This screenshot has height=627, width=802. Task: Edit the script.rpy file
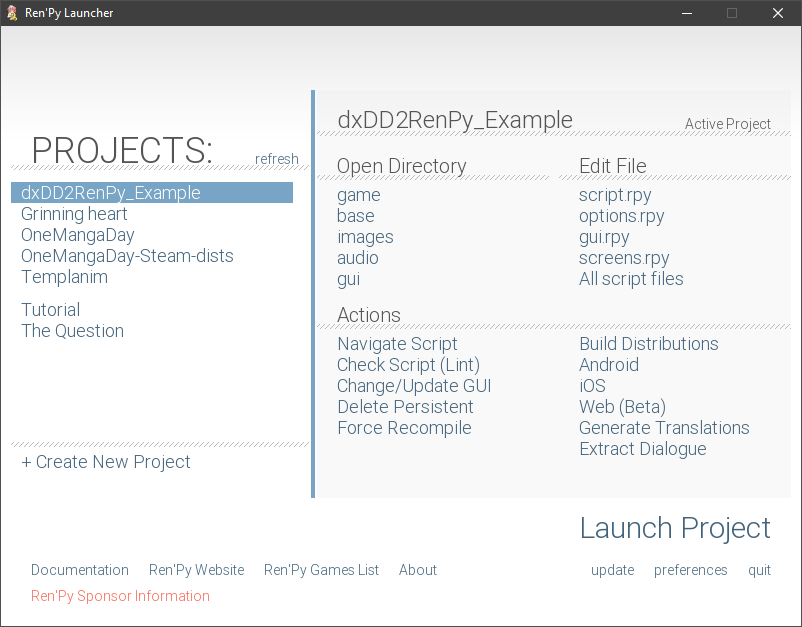pos(615,195)
